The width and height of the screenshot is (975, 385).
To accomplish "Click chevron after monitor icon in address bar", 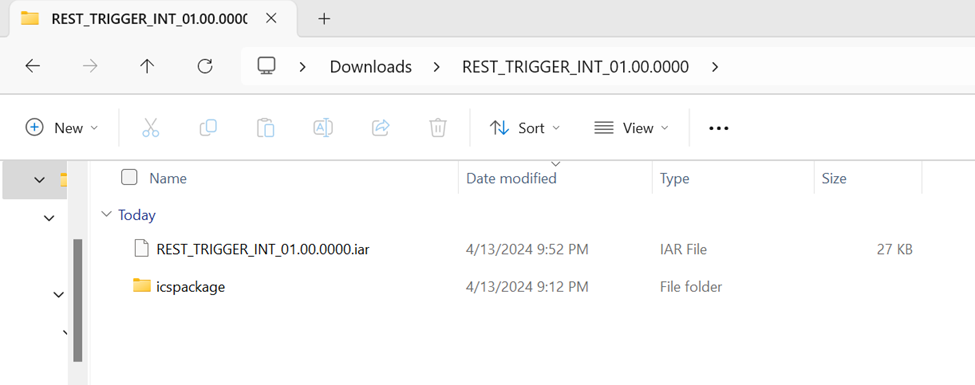I will pos(302,67).
